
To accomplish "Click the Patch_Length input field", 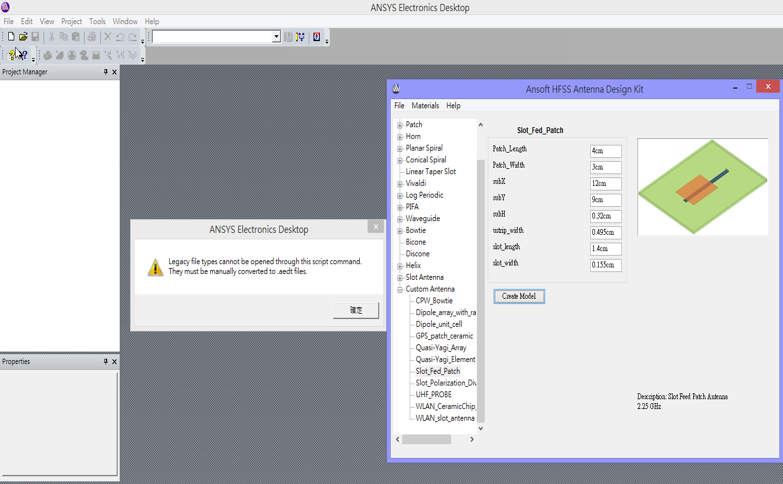I will coord(606,151).
